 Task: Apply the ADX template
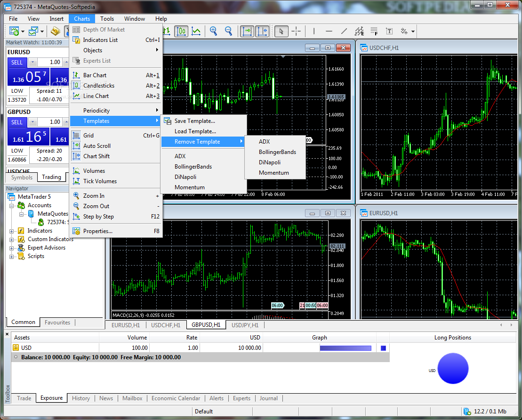tap(204, 156)
